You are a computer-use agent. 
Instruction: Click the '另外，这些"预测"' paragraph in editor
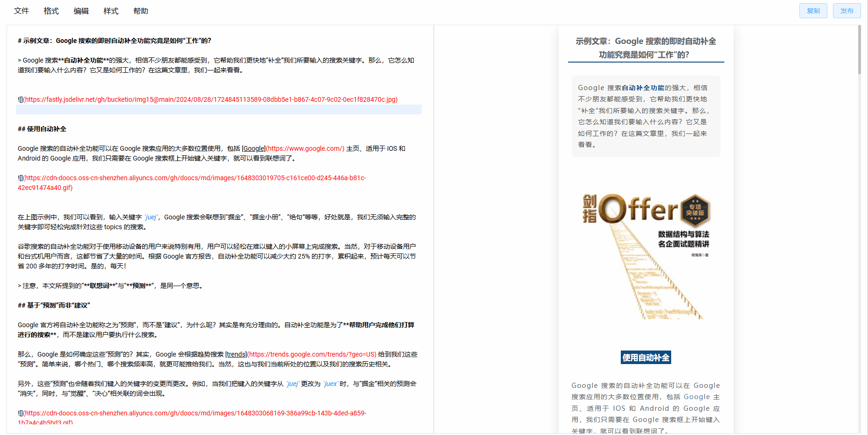point(217,389)
